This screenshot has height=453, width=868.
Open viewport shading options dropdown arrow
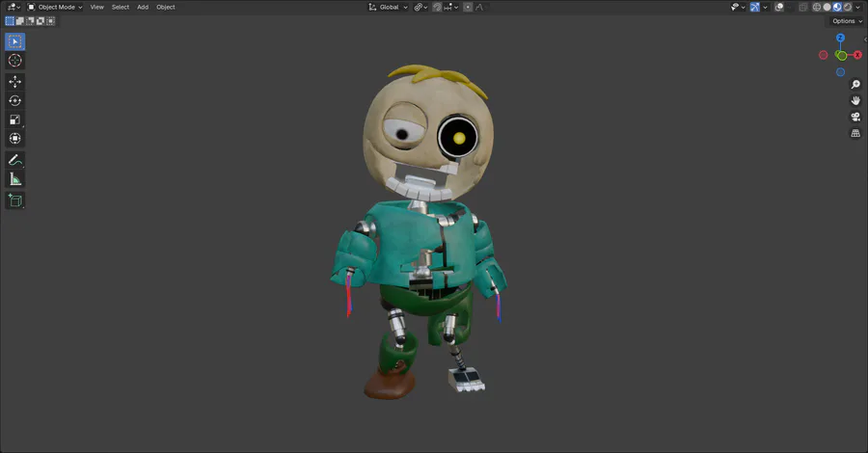(858, 7)
